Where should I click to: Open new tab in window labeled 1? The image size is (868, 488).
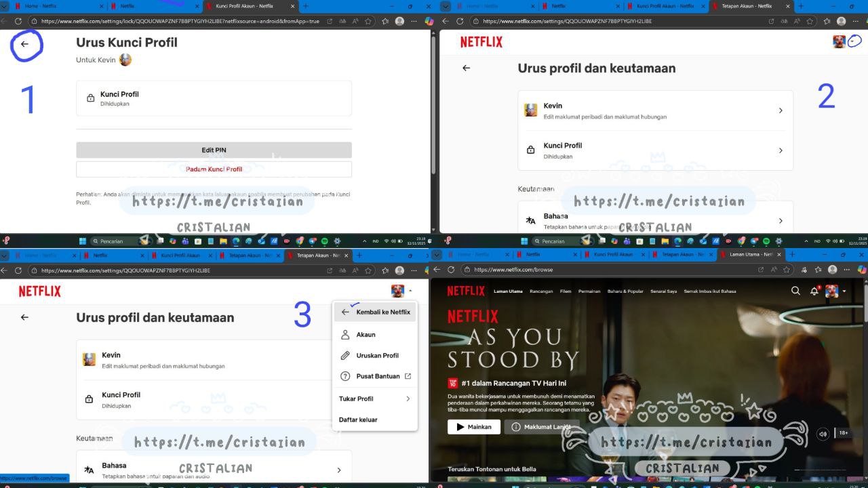tap(305, 6)
